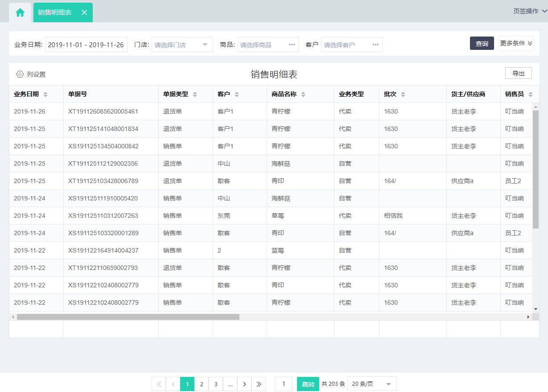Go to page 3
Viewport: 548px width, 392px height.
click(x=216, y=384)
